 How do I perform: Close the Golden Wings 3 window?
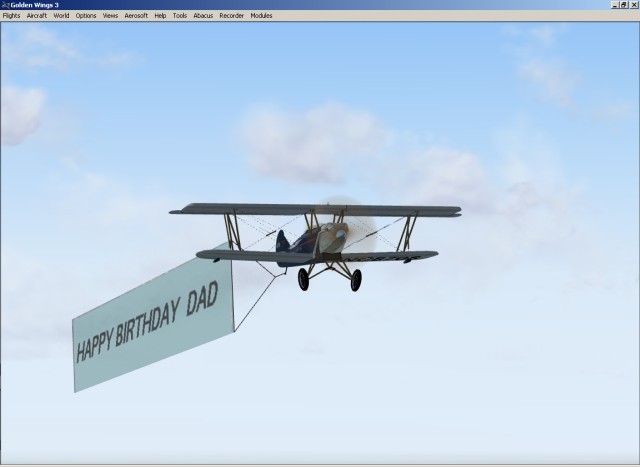coord(633,5)
